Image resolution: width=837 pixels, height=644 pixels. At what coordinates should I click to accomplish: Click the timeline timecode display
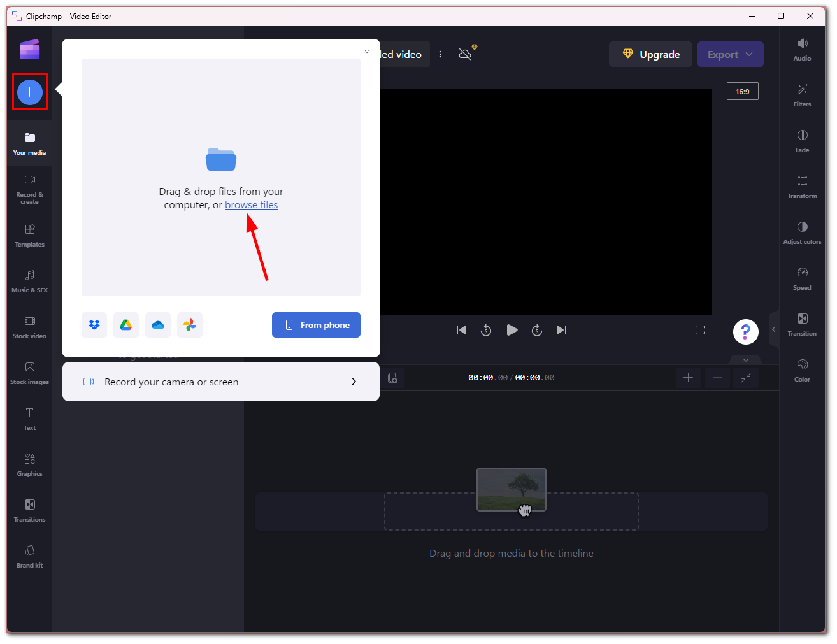[x=511, y=378]
